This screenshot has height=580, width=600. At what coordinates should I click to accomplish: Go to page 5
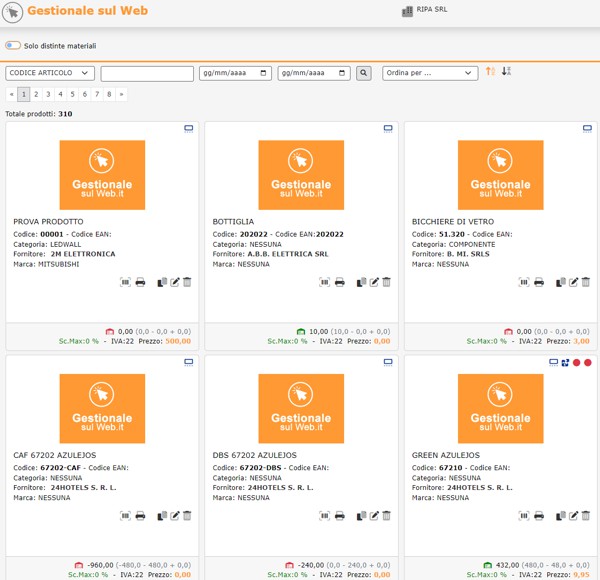[72, 94]
